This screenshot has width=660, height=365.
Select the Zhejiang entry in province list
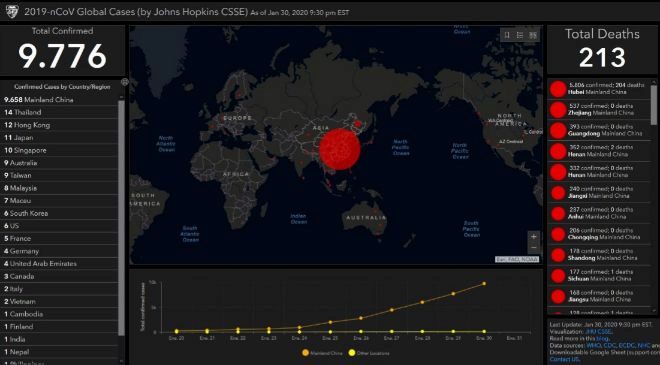pos(599,109)
